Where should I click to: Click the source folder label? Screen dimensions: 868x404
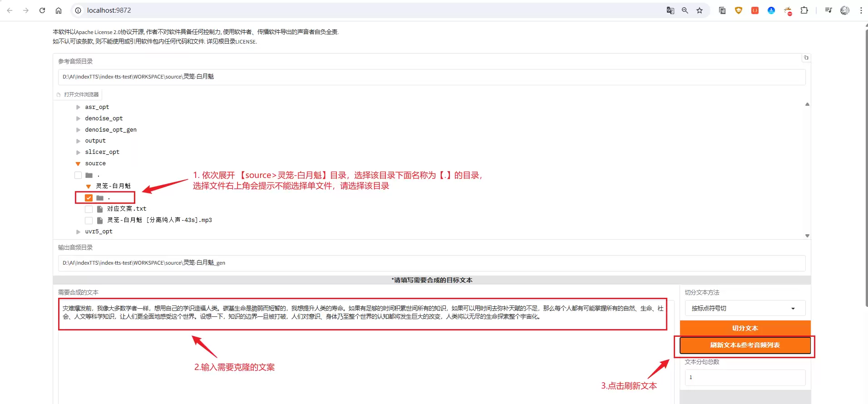[95, 163]
